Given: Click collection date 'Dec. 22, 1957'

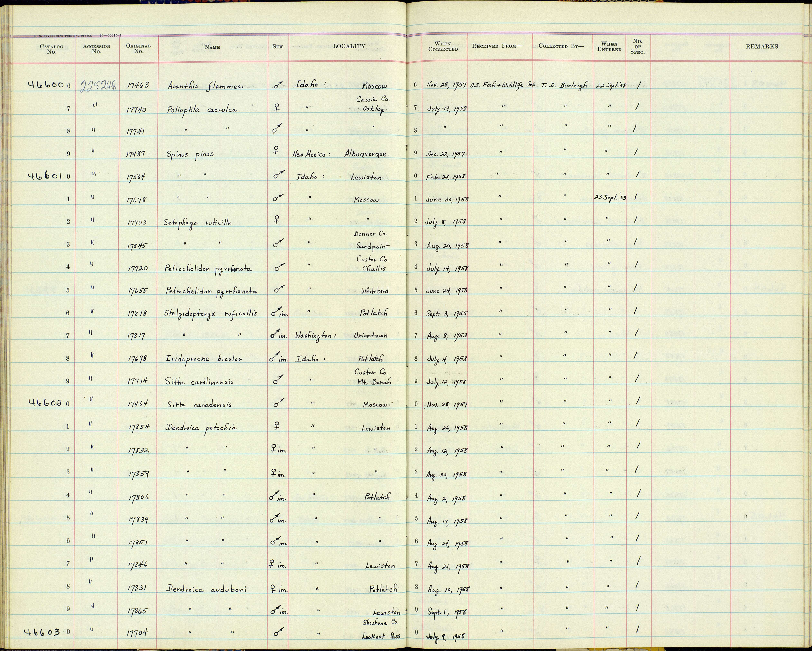Looking at the screenshot, I should click(446, 154).
